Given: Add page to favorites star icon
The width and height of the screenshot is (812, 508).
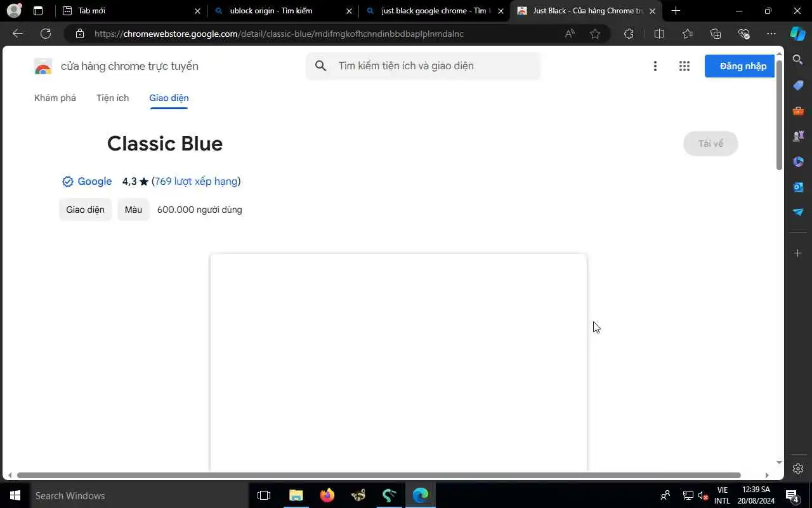Looking at the screenshot, I should point(595,34).
